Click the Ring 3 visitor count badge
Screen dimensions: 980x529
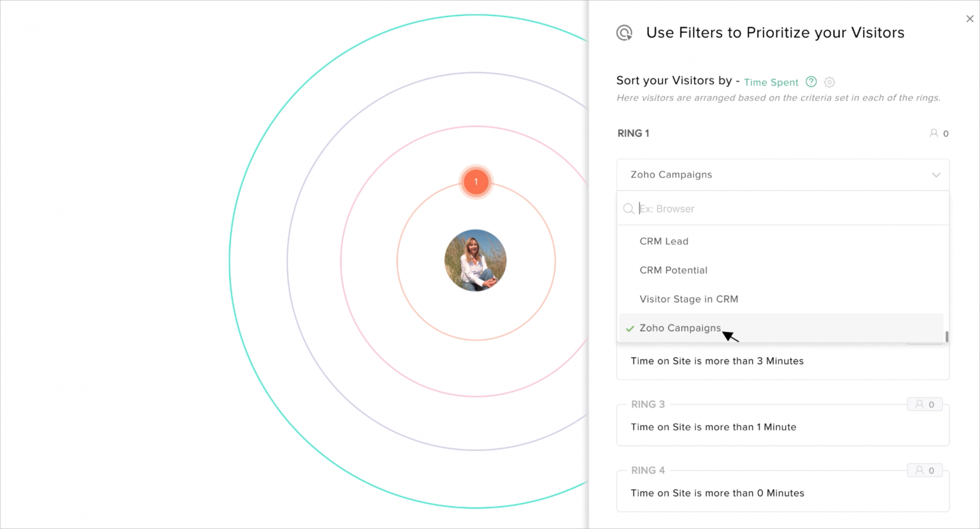coord(925,404)
